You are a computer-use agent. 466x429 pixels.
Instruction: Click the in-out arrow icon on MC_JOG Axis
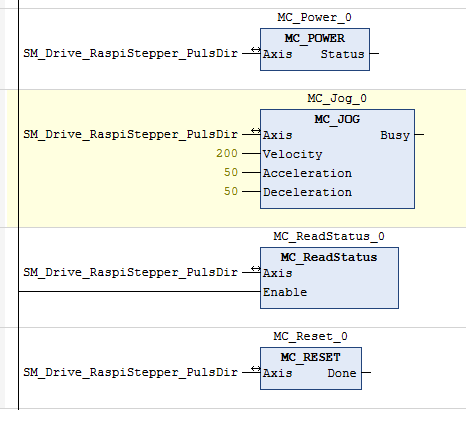click(256, 131)
